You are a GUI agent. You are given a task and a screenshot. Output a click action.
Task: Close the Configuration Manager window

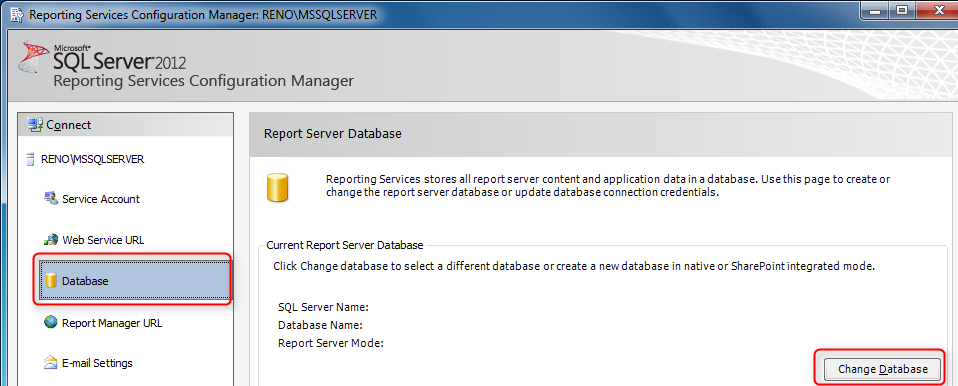937,10
